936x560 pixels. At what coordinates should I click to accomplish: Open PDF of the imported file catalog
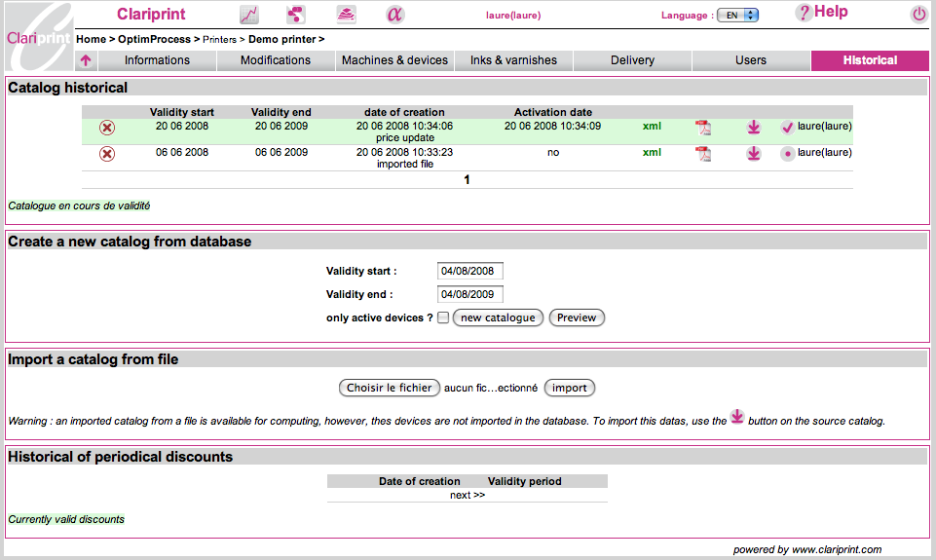pyautogui.click(x=702, y=154)
